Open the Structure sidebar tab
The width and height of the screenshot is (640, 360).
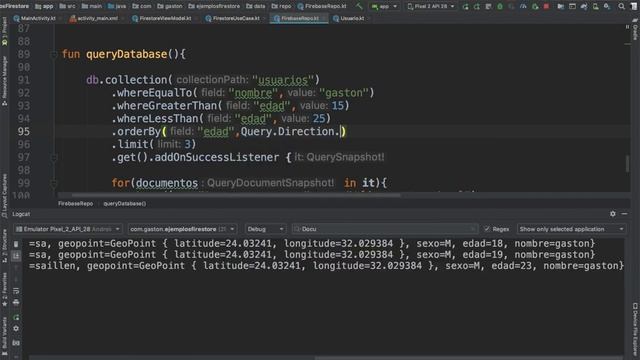(4, 246)
